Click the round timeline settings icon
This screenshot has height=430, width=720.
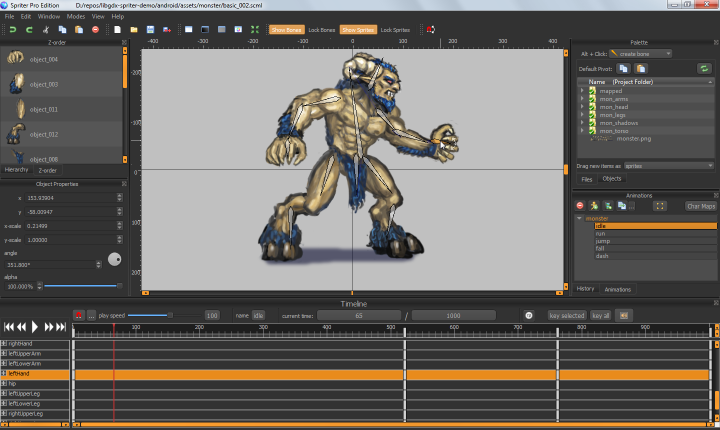pos(529,316)
